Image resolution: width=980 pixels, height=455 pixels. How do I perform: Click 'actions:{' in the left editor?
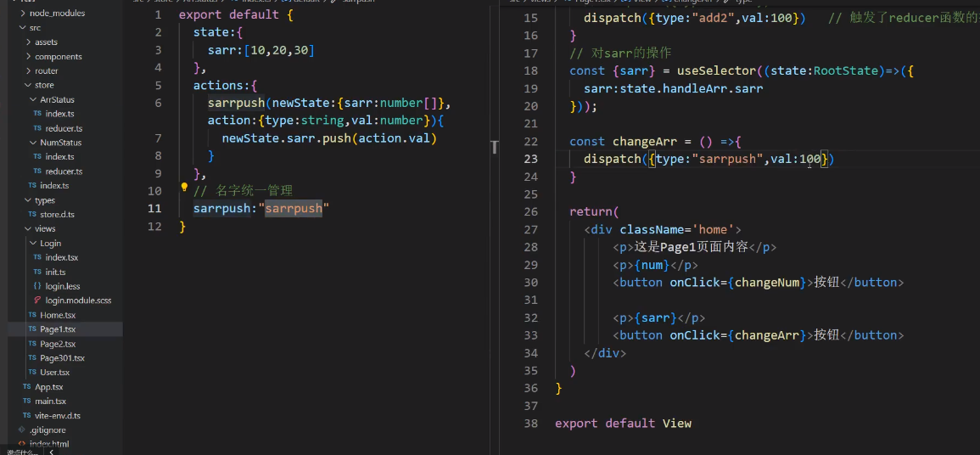point(225,85)
